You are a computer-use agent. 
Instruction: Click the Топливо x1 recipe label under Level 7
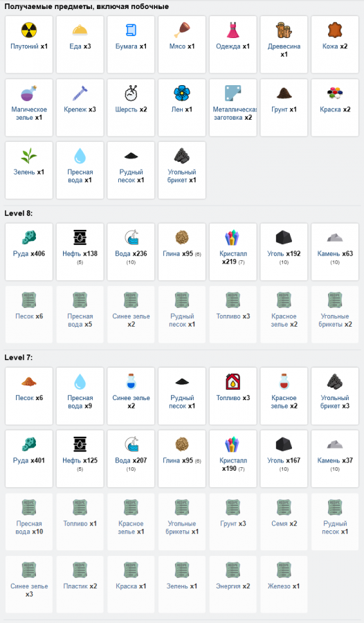point(80,524)
